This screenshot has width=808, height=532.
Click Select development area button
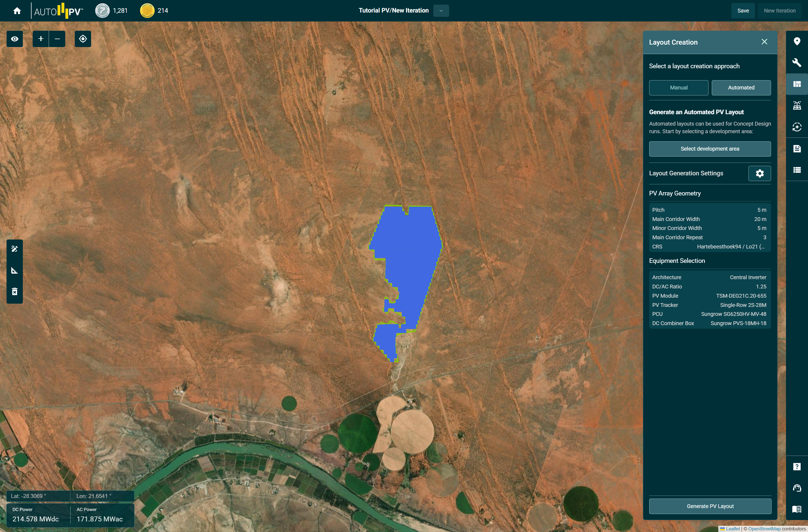710,149
